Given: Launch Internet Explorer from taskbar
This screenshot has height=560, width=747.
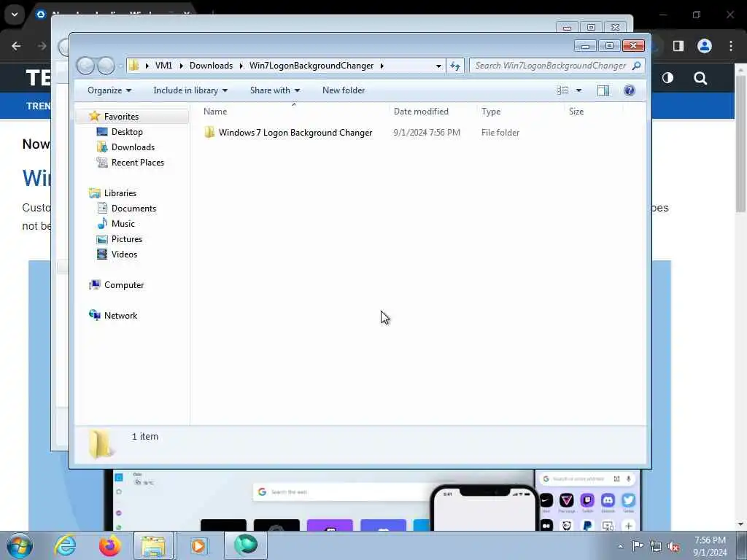Looking at the screenshot, I should click(x=65, y=545).
